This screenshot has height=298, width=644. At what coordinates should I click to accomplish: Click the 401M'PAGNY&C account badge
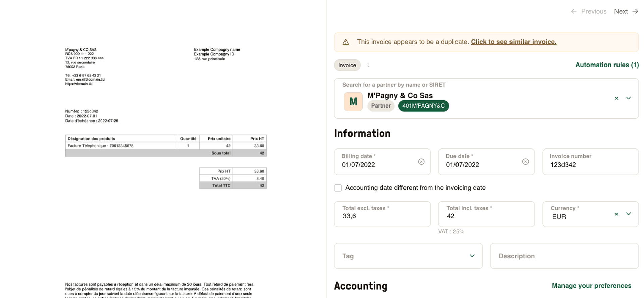(x=424, y=106)
